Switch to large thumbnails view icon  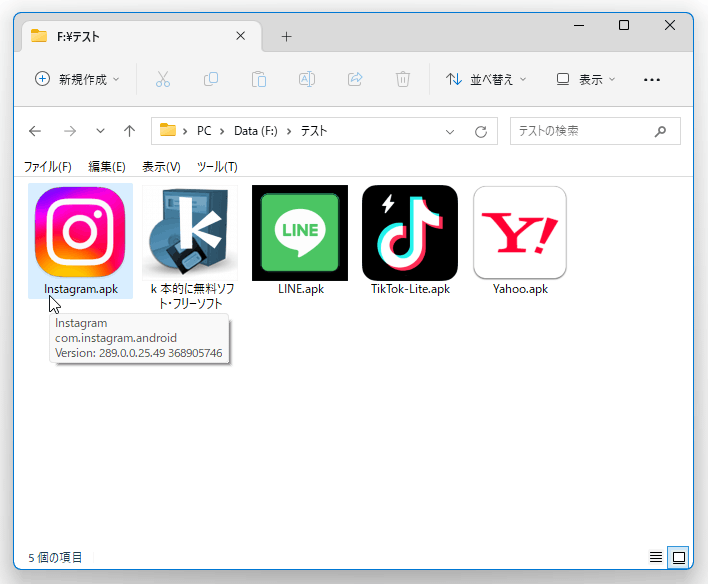(679, 557)
